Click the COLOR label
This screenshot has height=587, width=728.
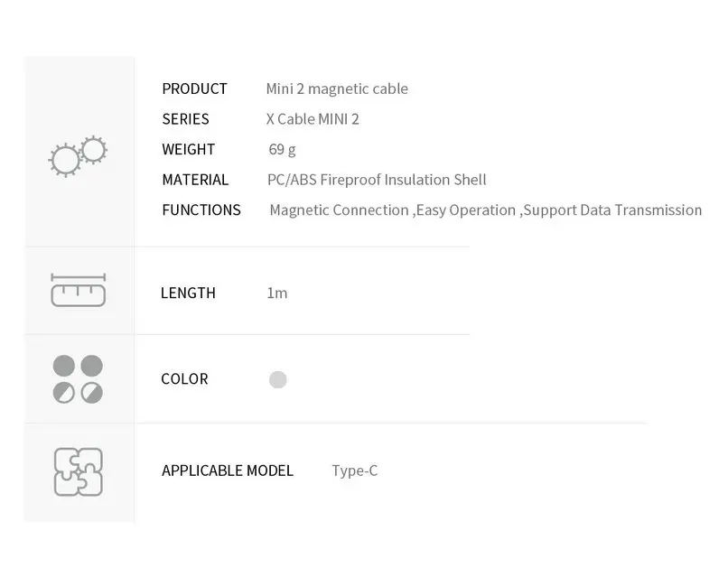(184, 379)
